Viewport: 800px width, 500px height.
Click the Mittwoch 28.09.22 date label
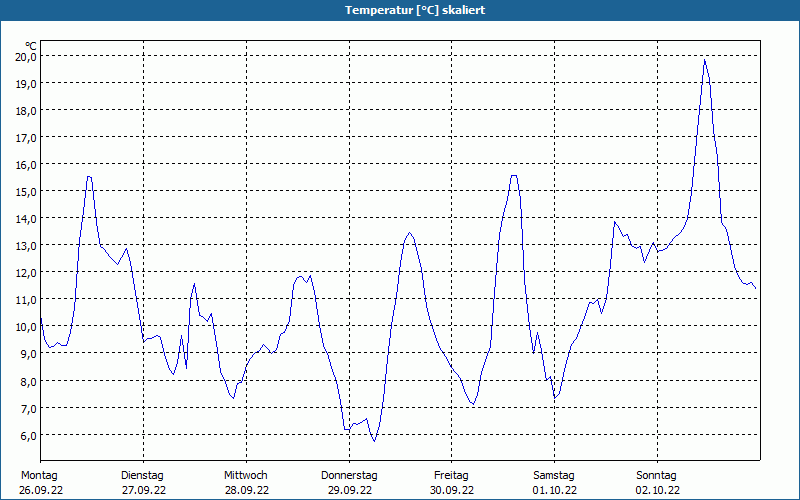(246, 483)
